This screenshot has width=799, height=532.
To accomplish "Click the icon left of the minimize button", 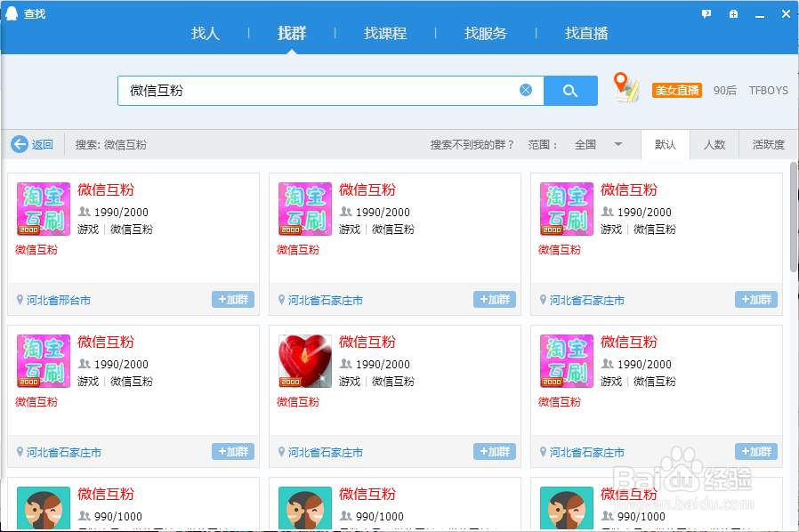I will tap(733, 13).
